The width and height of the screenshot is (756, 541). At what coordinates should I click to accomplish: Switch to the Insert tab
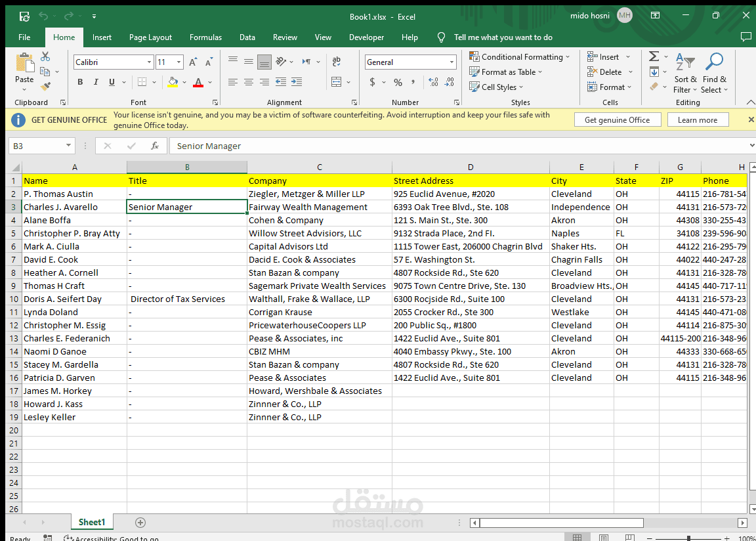[102, 37]
